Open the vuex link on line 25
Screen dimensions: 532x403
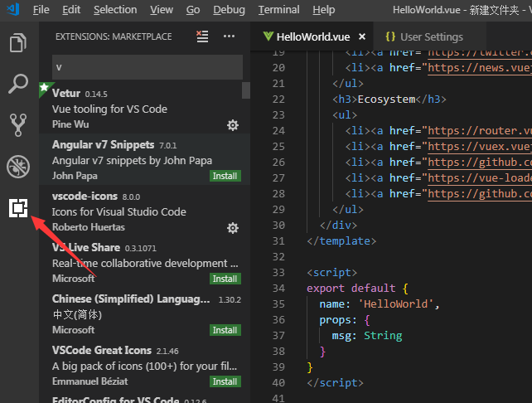click(480, 147)
